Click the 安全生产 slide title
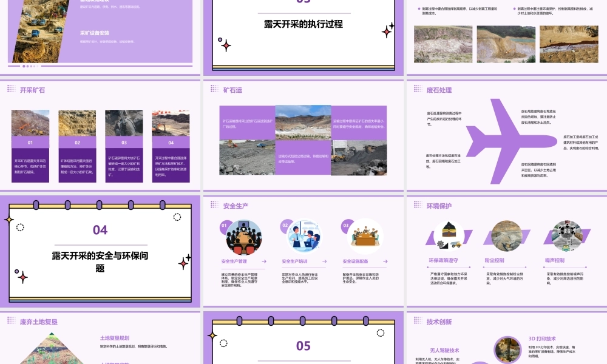Viewport: 607px width, 364px height. tap(236, 206)
